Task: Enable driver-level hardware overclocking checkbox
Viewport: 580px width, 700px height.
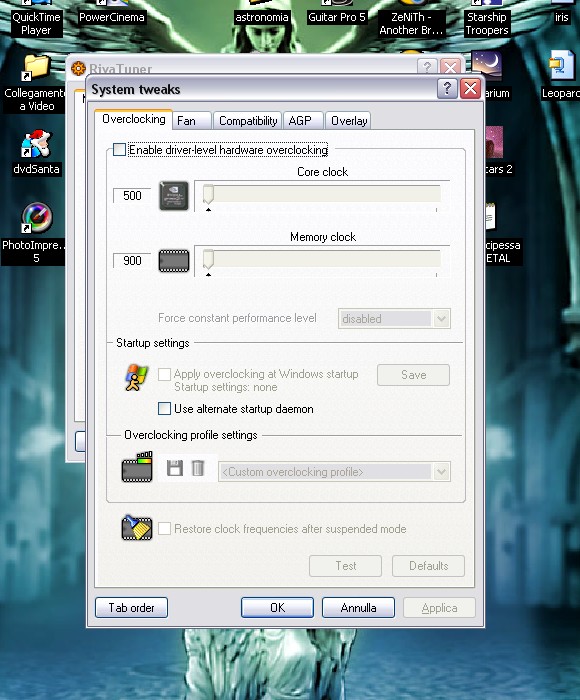Action: pyautogui.click(x=119, y=150)
